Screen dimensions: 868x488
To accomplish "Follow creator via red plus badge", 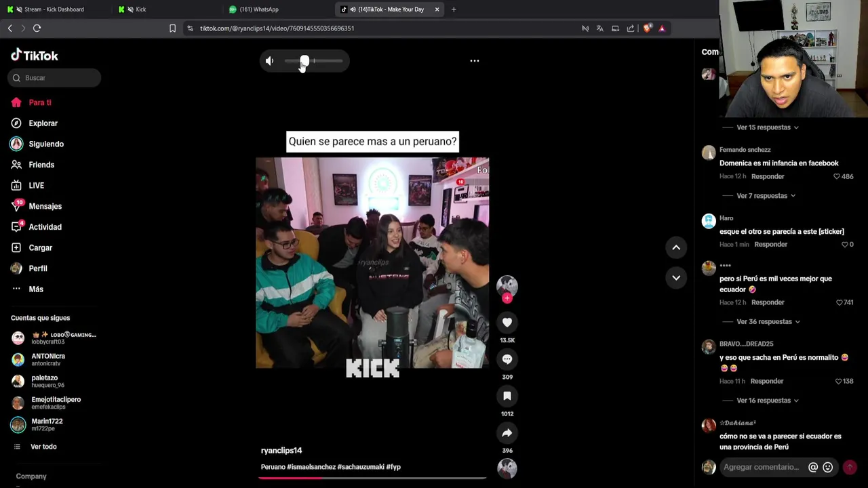I will click(x=507, y=298).
